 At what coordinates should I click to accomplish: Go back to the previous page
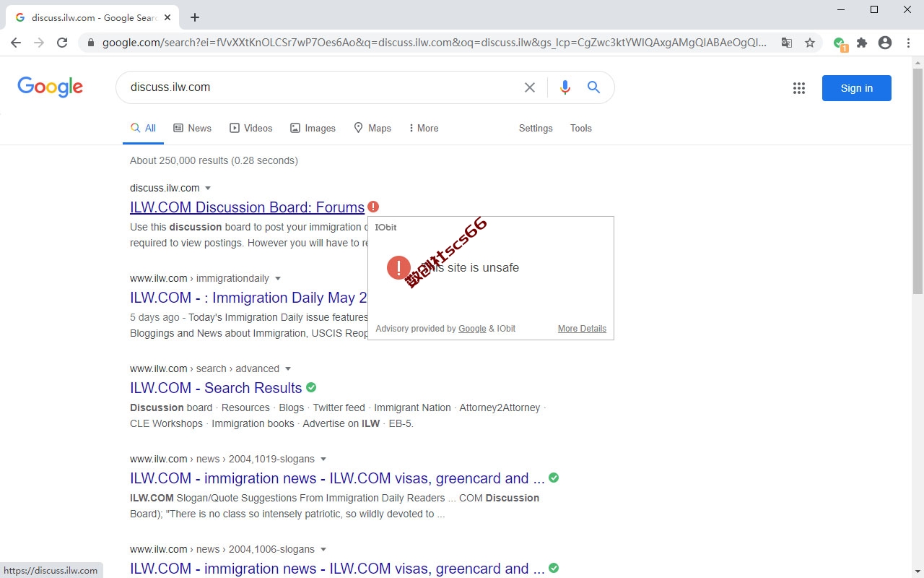pyautogui.click(x=16, y=43)
